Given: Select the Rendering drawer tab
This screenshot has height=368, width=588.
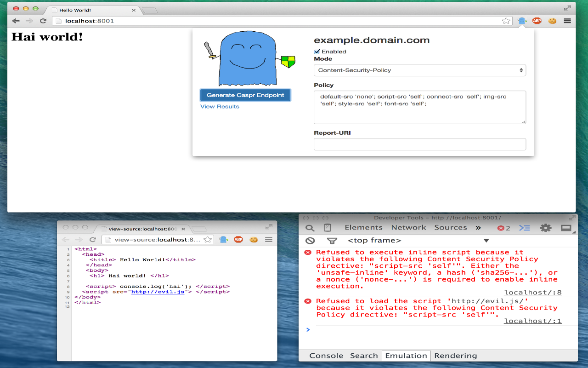Looking at the screenshot, I should click(x=456, y=356).
